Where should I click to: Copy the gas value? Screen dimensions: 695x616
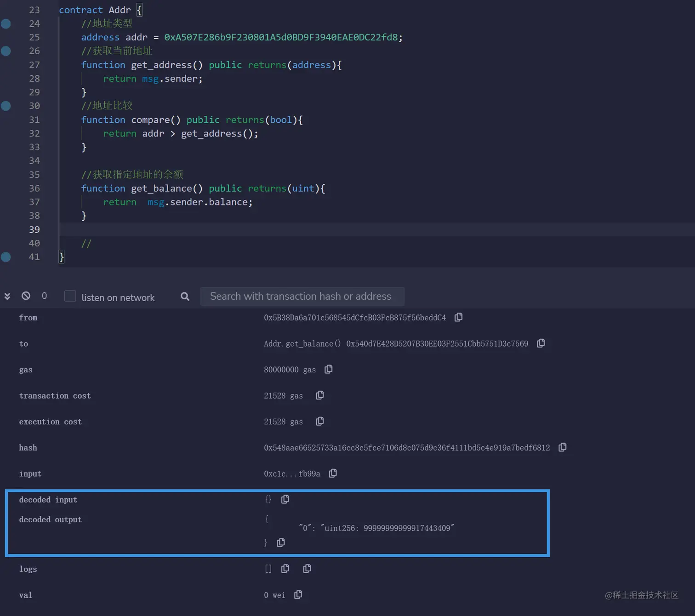329,369
